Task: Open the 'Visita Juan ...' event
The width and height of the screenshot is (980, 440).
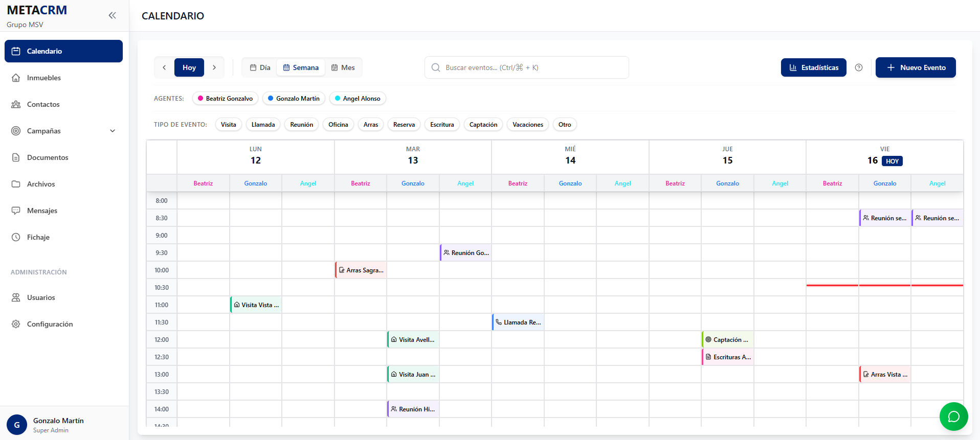Action: [x=413, y=375]
